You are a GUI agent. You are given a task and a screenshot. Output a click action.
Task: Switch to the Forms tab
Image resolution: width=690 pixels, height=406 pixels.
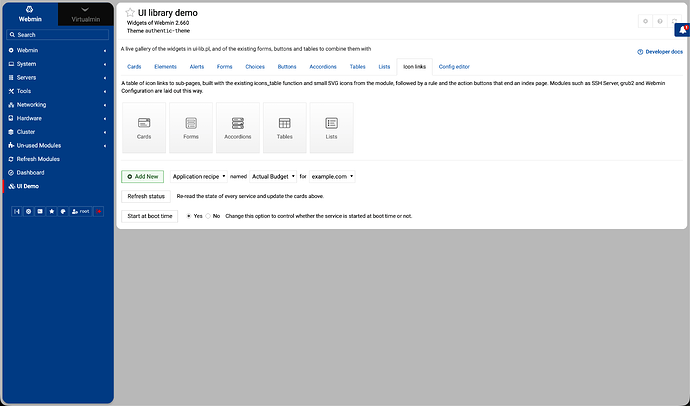pos(224,67)
